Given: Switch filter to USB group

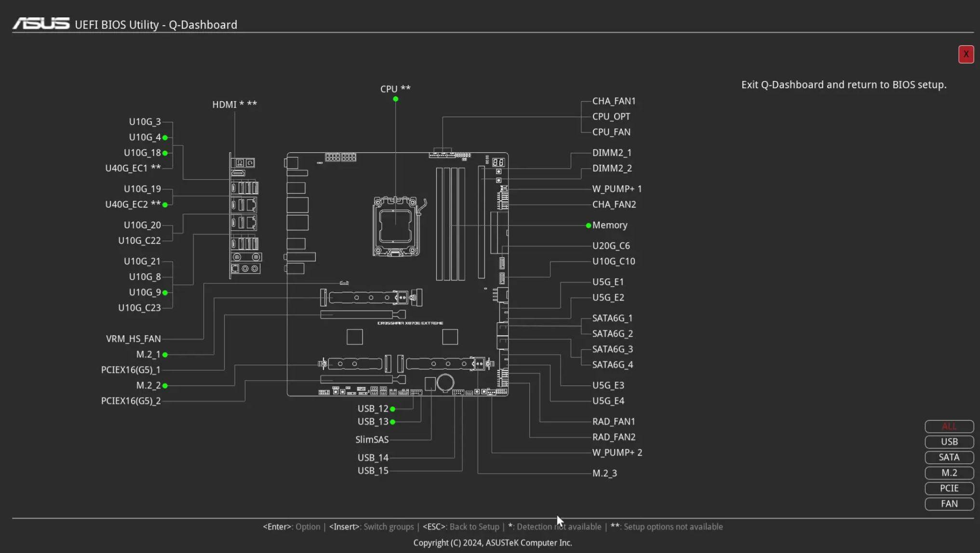Looking at the screenshot, I should coord(949,442).
